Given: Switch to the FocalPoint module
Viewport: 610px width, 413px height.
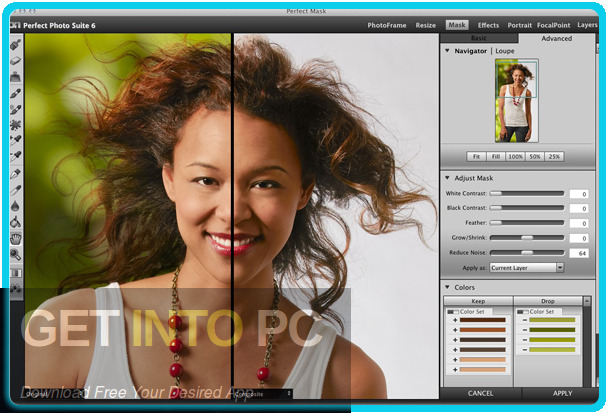Looking at the screenshot, I should click(554, 25).
